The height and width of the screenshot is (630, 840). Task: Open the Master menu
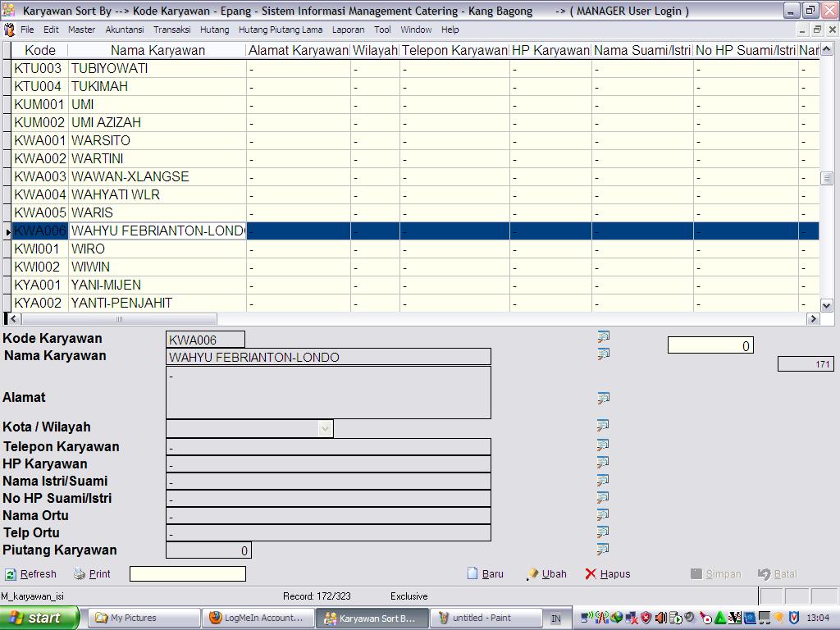(81, 30)
